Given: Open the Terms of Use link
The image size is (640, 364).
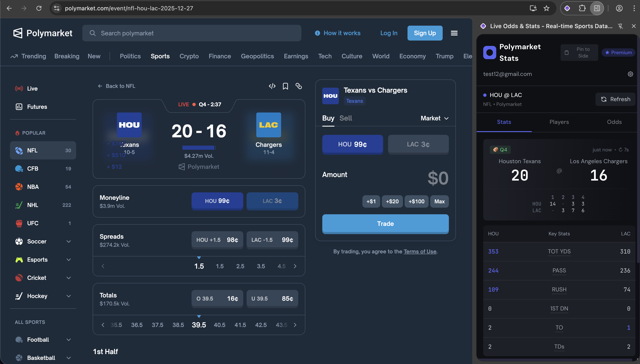Looking at the screenshot, I should (x=420, y=251).
